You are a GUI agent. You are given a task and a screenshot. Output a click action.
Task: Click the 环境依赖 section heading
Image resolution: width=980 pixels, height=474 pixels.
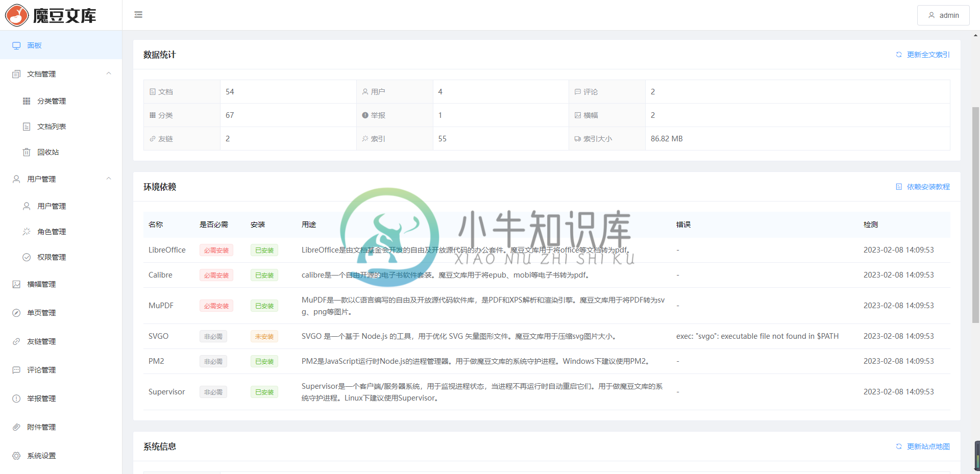tap(159, 187)
